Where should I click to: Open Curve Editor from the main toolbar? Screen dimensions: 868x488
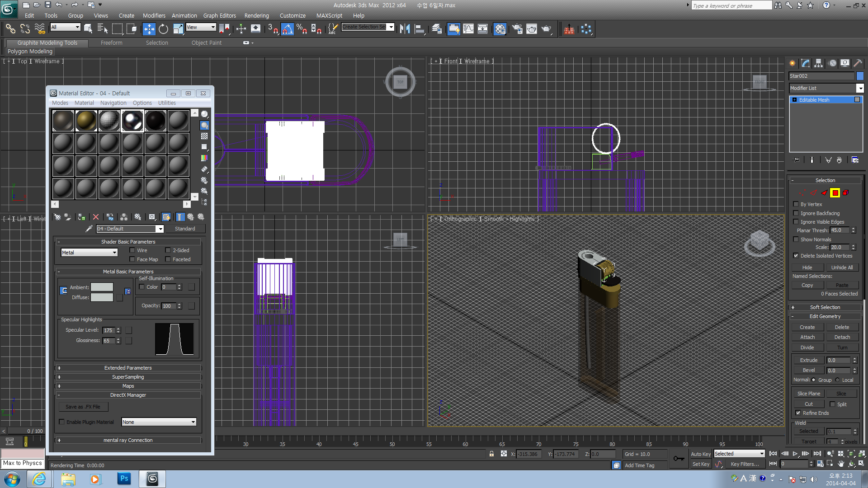(x=468, y=29)
